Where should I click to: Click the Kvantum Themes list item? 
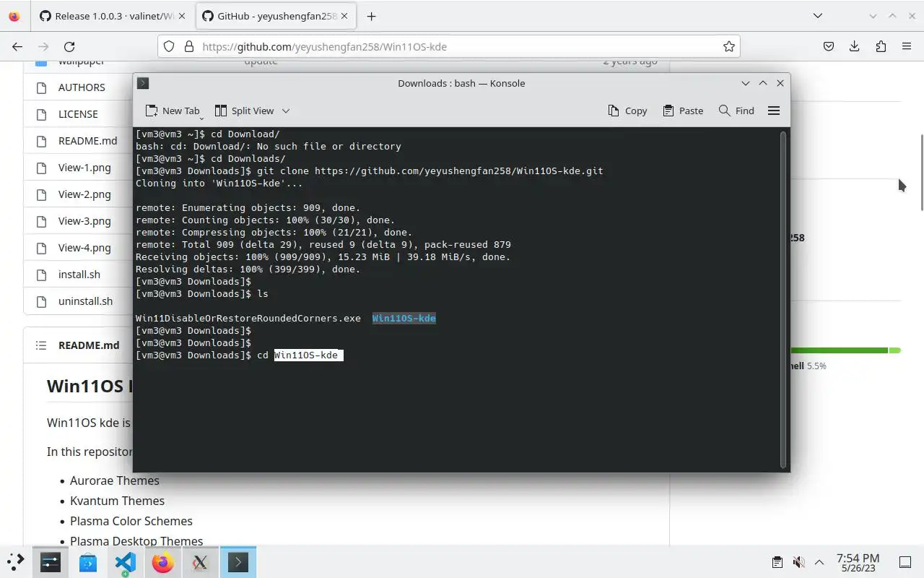click(117, 501)
